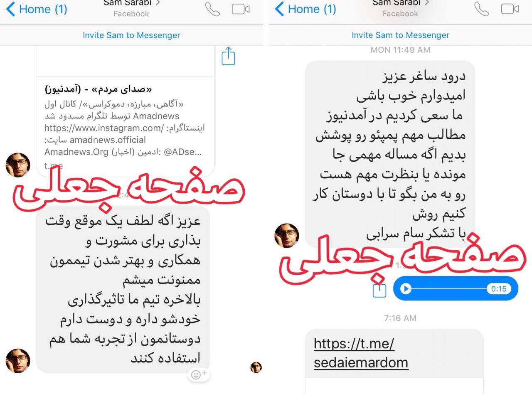Add emoji reaction to the last left message
Image resolution: width=532 pixels, height=399 pixels.
pos(199,374)
